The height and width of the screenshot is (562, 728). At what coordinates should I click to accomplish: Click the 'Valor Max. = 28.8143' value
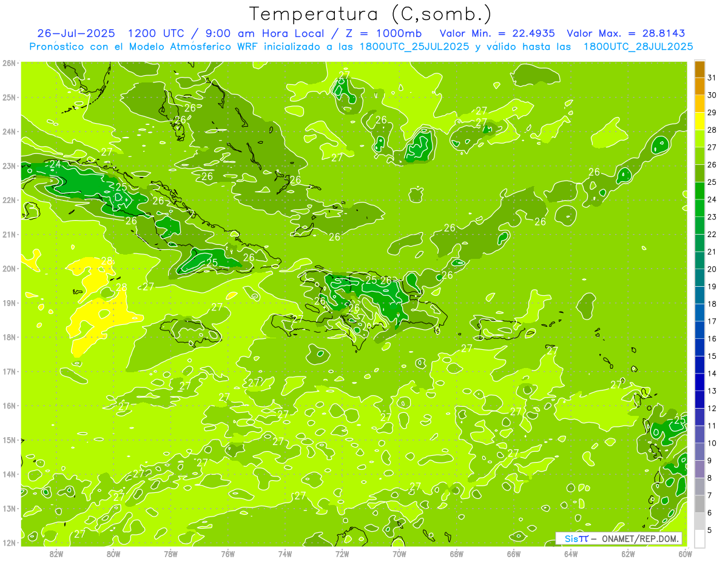coord(626,33)
